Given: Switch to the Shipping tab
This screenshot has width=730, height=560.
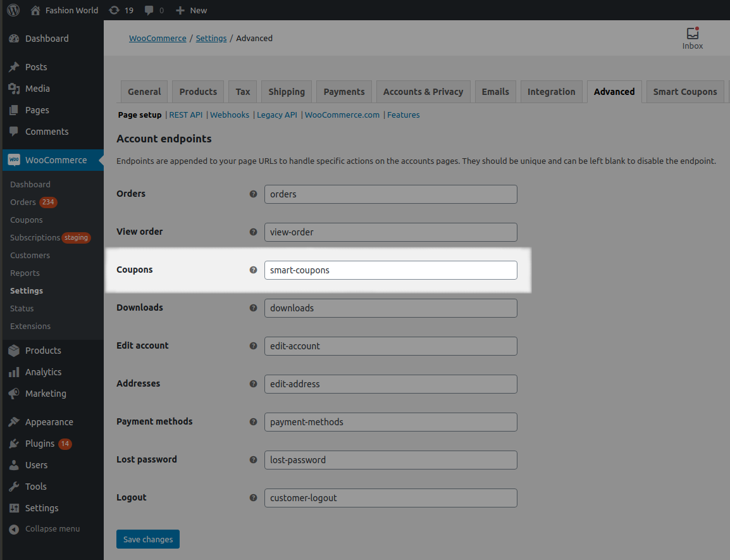Looking at the screenshot, I should 287,92.
